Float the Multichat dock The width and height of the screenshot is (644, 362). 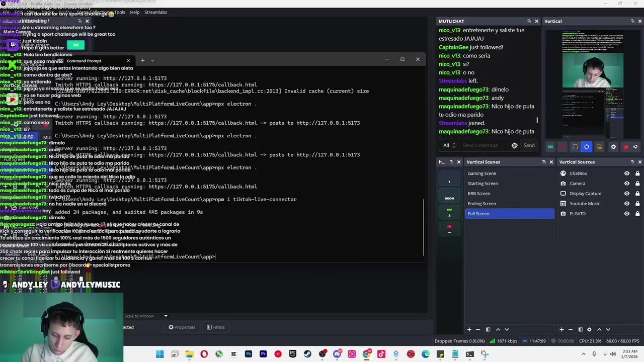(x=529, y=21)
